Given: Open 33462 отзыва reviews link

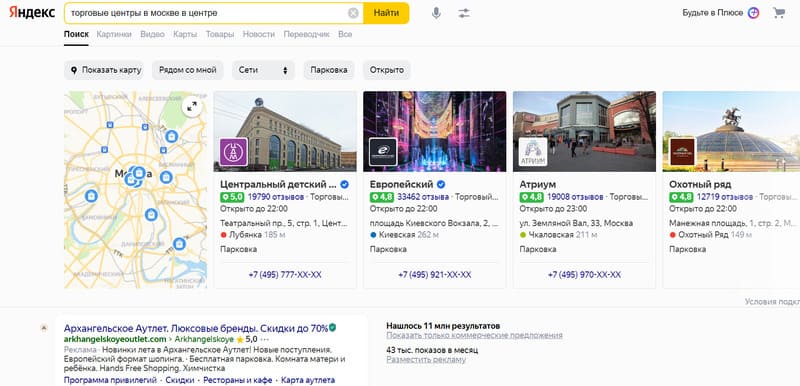Looking at the screenshot, I should [423, 197].
